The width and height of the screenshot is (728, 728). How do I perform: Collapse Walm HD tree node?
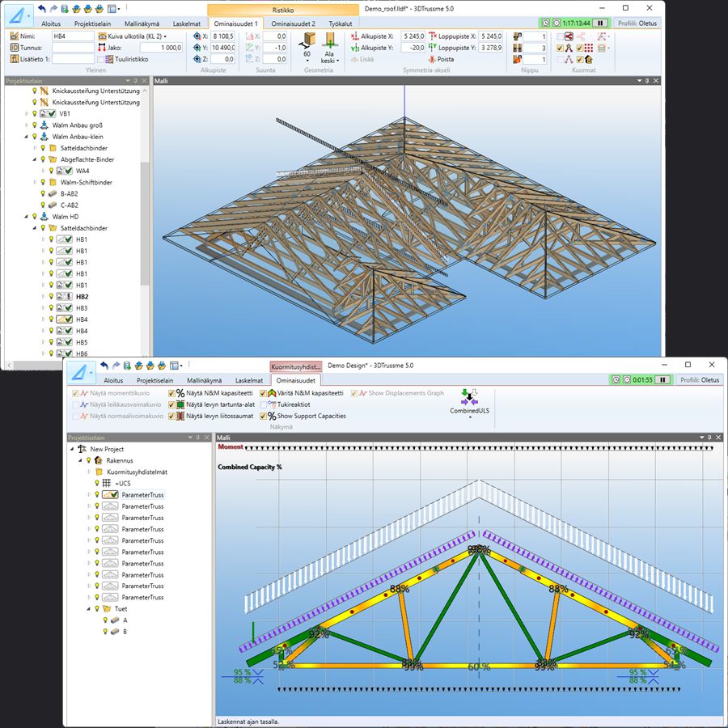[x=26, y=216]
